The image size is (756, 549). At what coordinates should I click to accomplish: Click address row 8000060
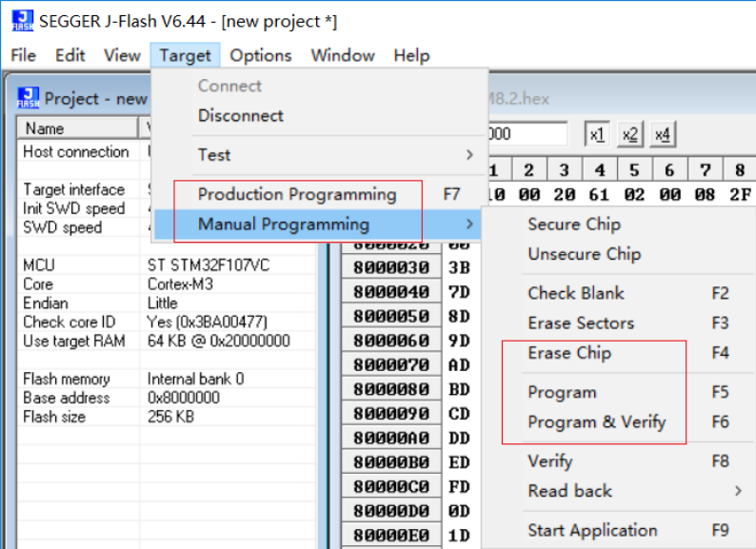tap(391, 341)
